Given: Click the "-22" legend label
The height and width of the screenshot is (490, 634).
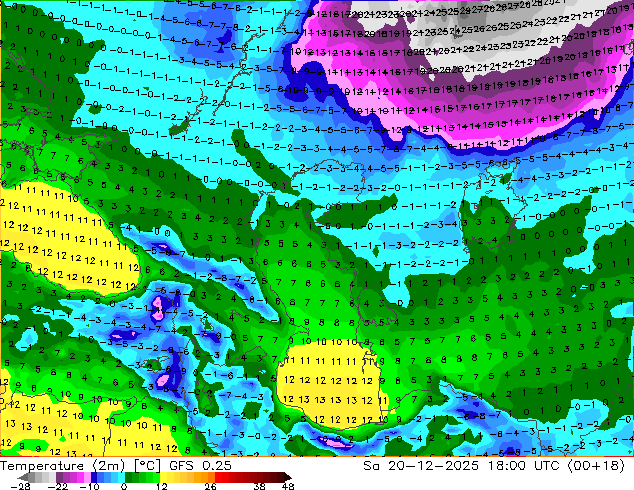Looking at the screenshot, I should tap(58, 486).
